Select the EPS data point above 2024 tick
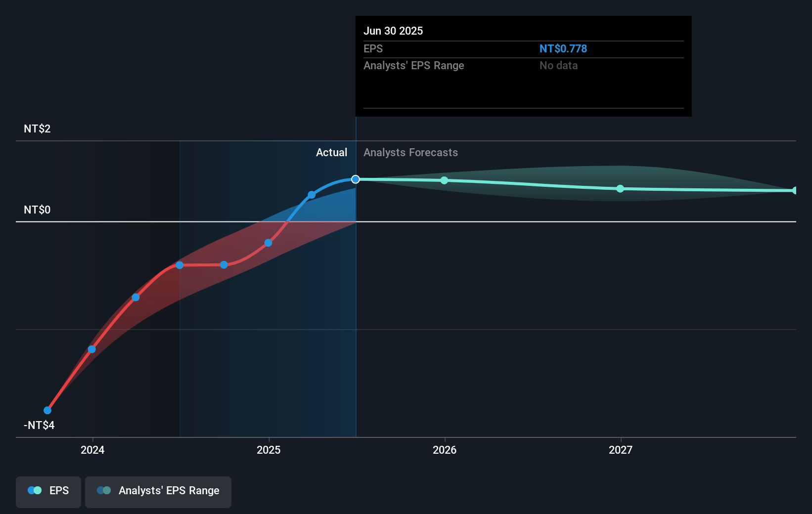Image resolution: width=812 pixels, height=514 pixels. point(92,349)
